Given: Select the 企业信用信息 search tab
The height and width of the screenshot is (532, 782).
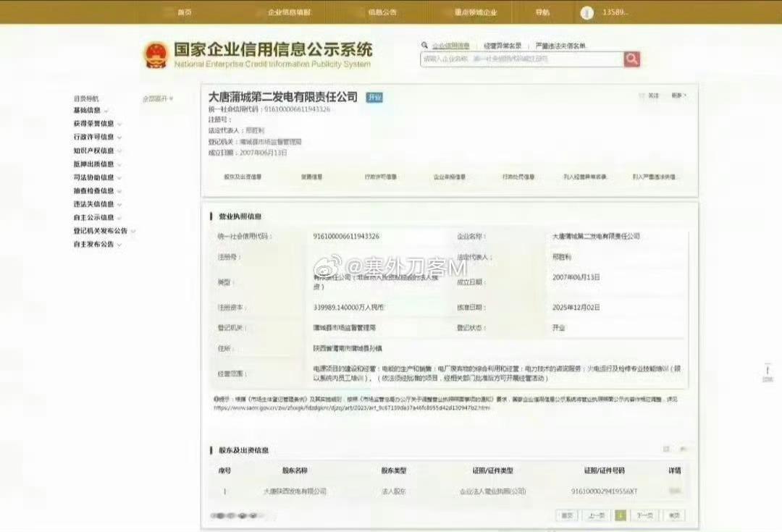Looking at the screenshot, I should [451, 46].
